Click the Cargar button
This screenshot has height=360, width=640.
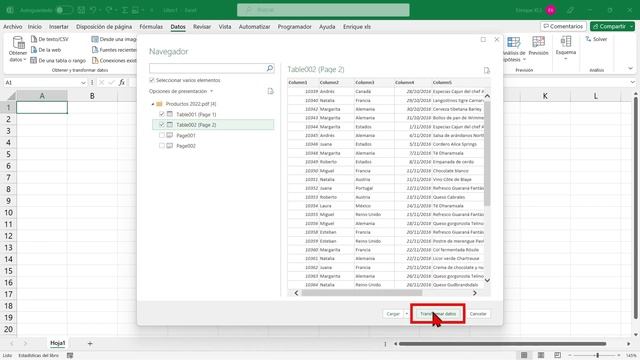point(393,313)
